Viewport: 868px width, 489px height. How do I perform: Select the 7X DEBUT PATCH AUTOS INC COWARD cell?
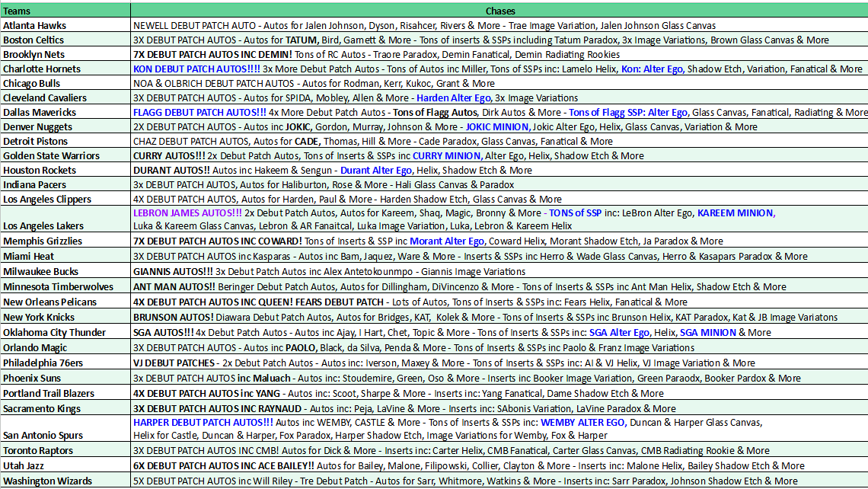pos(499,241)
